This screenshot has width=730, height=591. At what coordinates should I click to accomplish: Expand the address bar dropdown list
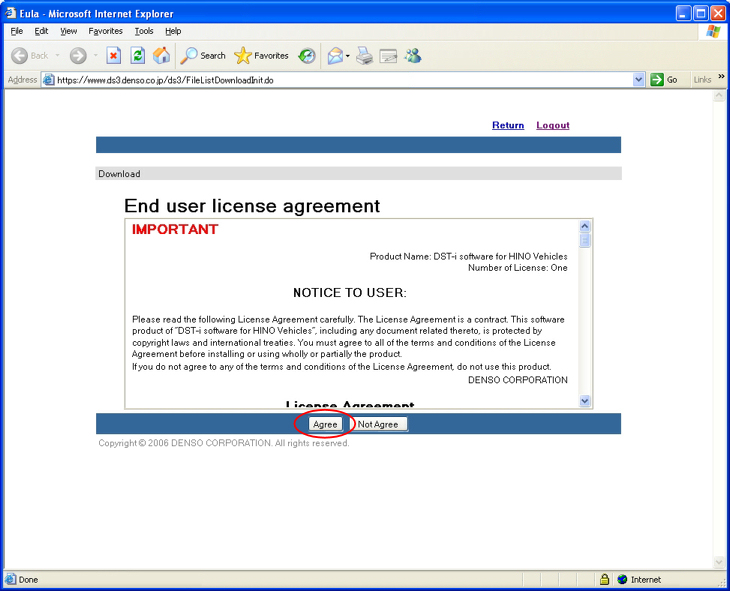638,80
